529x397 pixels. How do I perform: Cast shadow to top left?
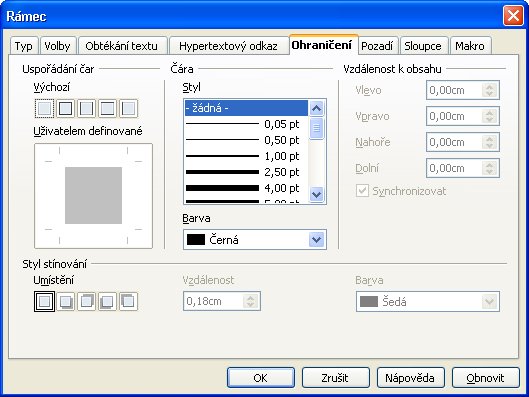coord(128,301)
